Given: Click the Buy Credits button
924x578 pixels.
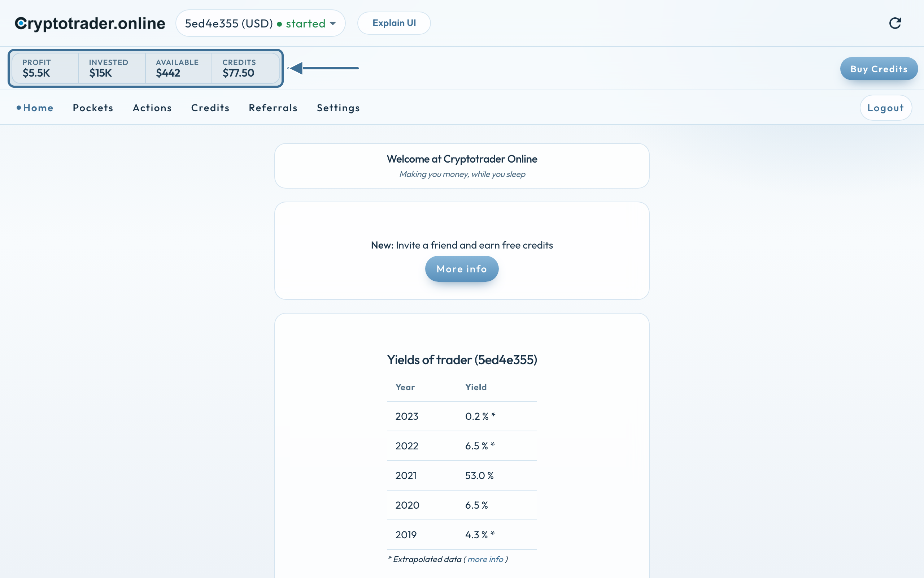Looking at the screenshot, I should [879, 69].
